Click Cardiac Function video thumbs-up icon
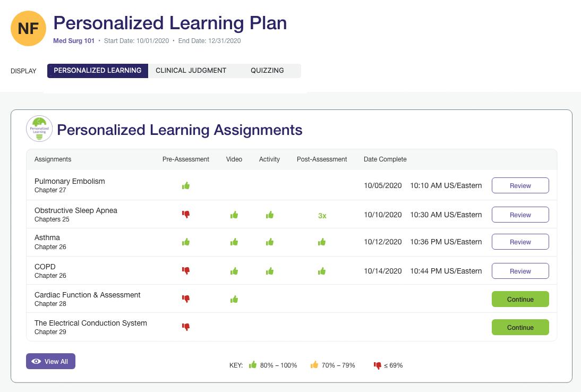 coord(234,300)
